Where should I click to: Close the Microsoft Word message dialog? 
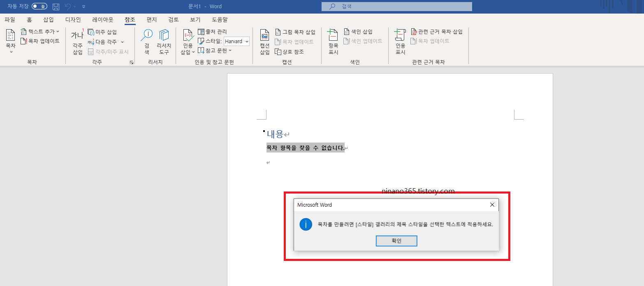click(x=492, y=205)
